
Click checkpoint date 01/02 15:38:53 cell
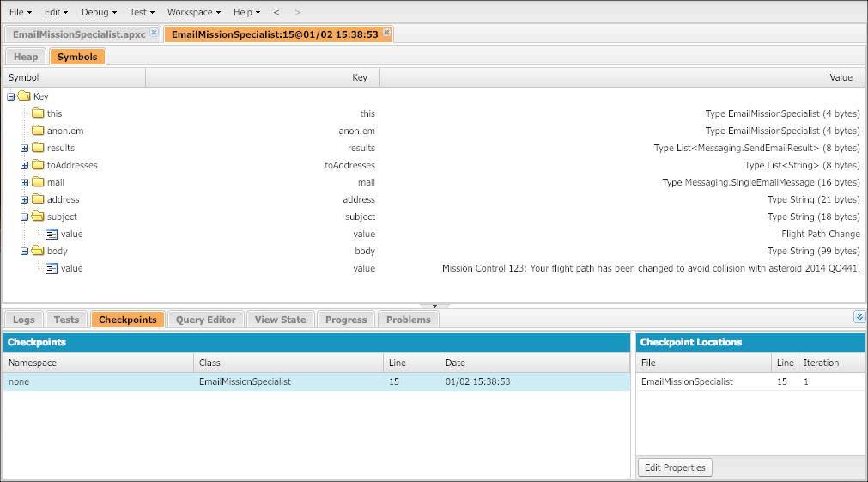[477, 381]
